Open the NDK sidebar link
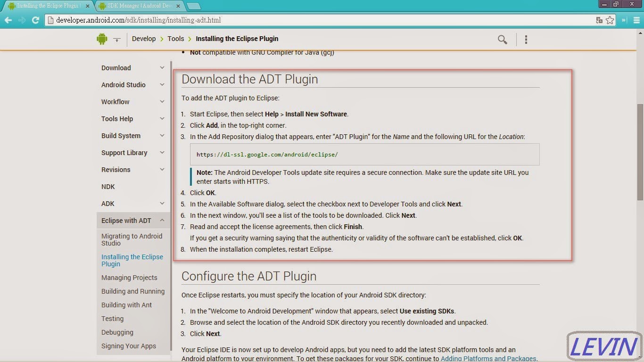 [x=108, y=187]
